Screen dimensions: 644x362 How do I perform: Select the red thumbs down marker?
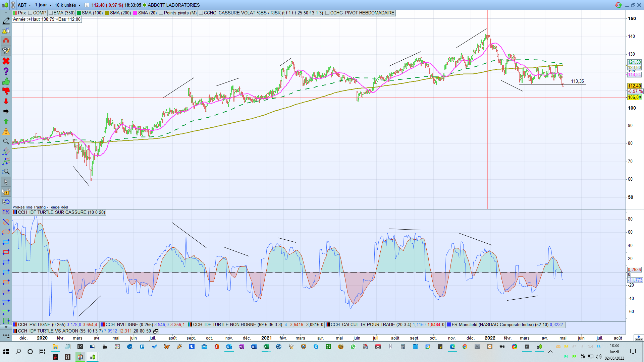tap(6, 91)
